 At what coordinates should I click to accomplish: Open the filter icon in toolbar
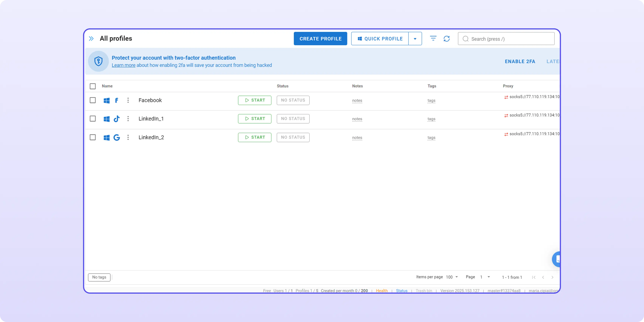(433, 38)
